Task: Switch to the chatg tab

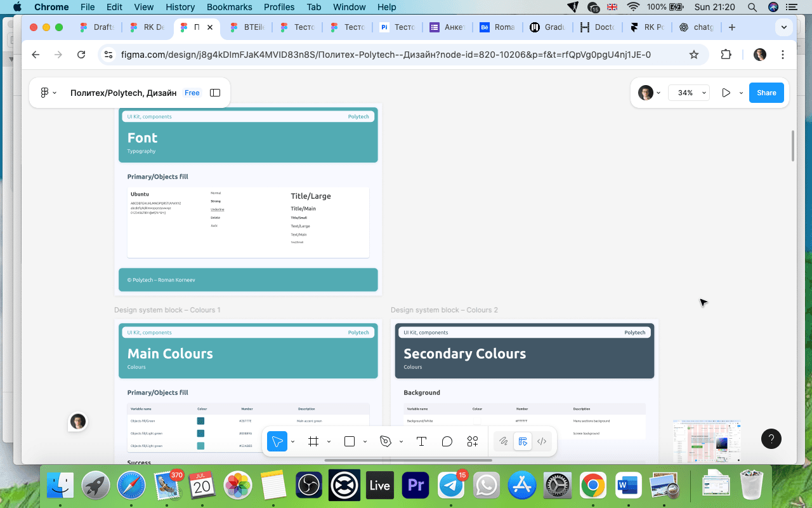Action: click(697, 27)
